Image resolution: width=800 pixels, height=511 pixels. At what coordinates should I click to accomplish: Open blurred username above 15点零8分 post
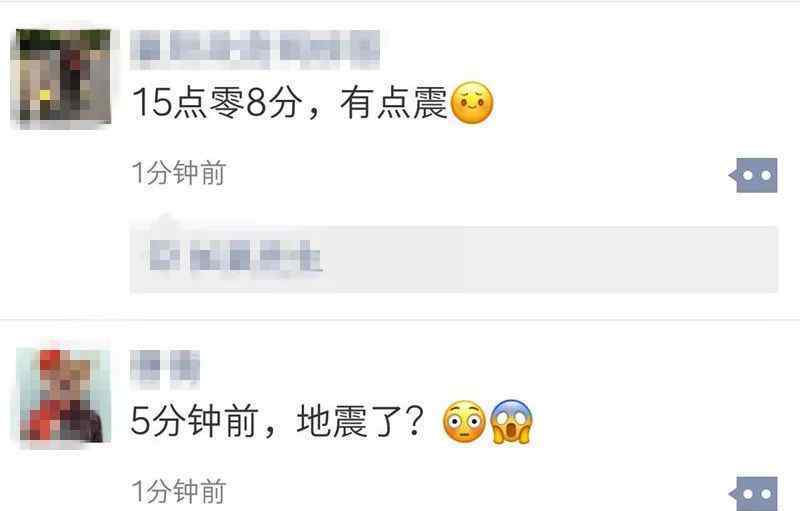coord(255,48)
